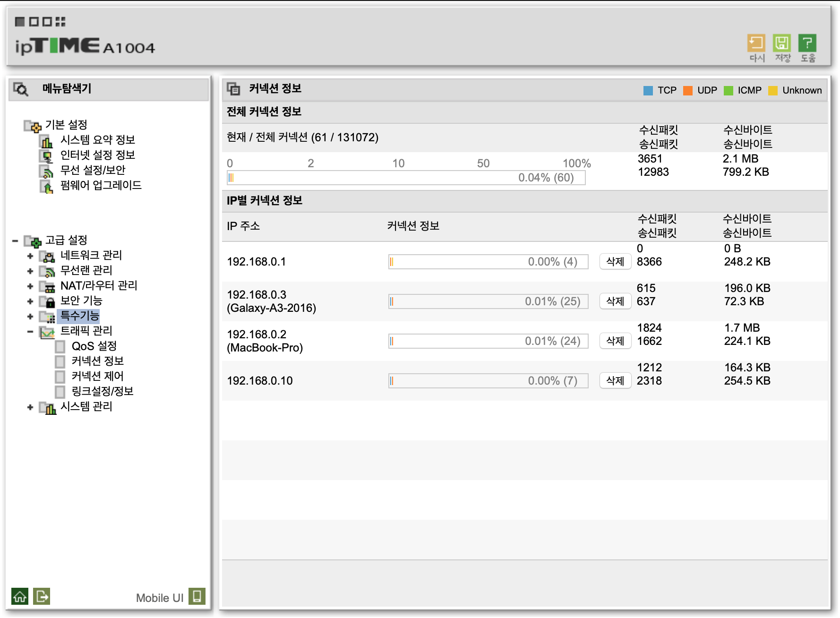Screen dimensions: 840x618
Task: Collapse the 트래픽 관리 tree node
Action: point(30,332)
